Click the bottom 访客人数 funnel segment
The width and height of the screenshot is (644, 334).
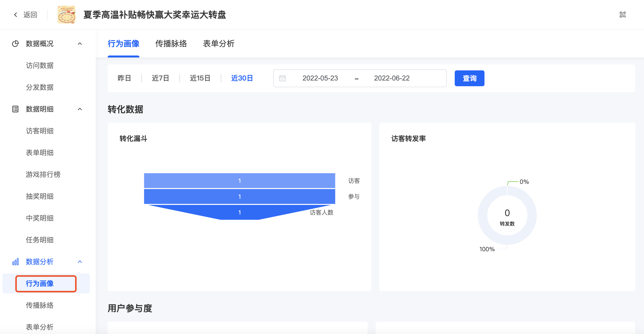[239, 212]
